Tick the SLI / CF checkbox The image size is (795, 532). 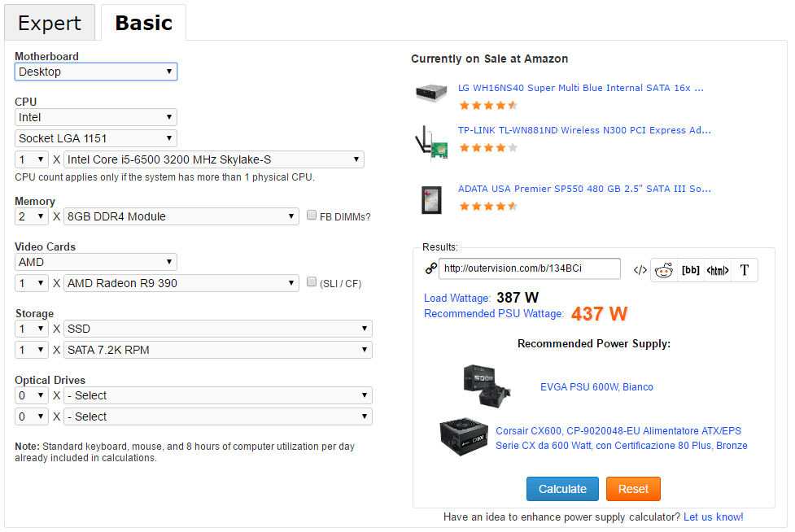click(x=312, y=283)
